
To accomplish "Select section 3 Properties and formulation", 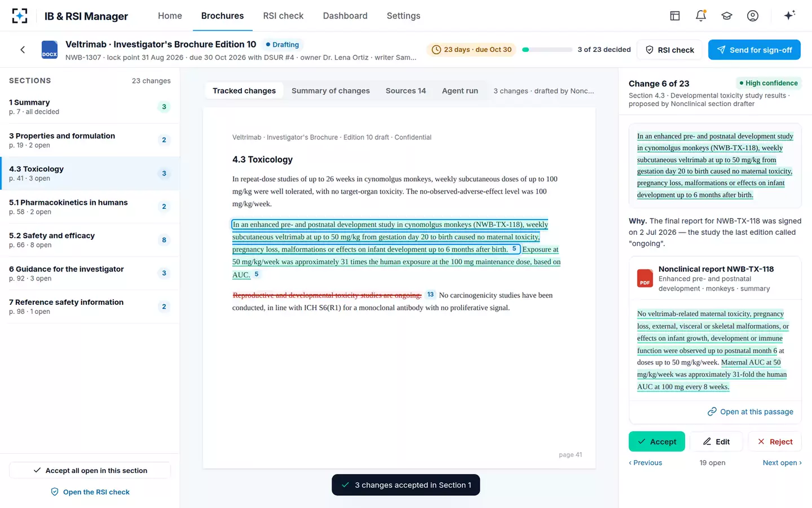I will click(90, 140).
